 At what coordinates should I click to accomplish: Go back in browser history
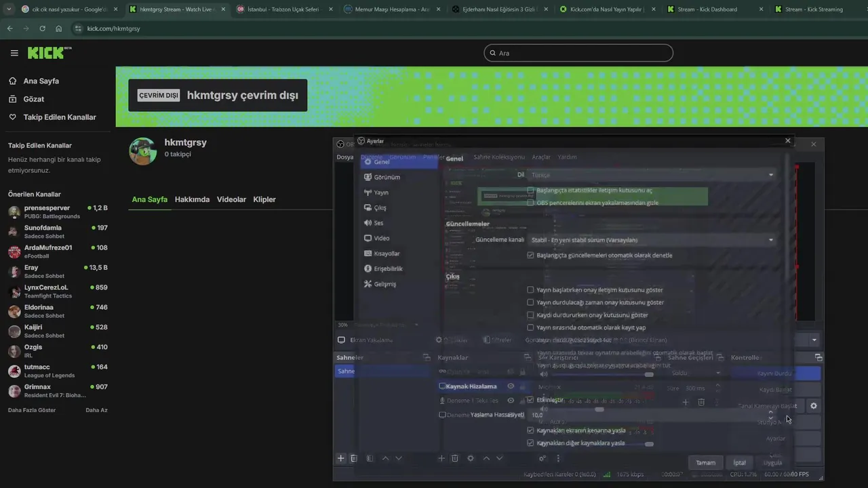point(9,28)
